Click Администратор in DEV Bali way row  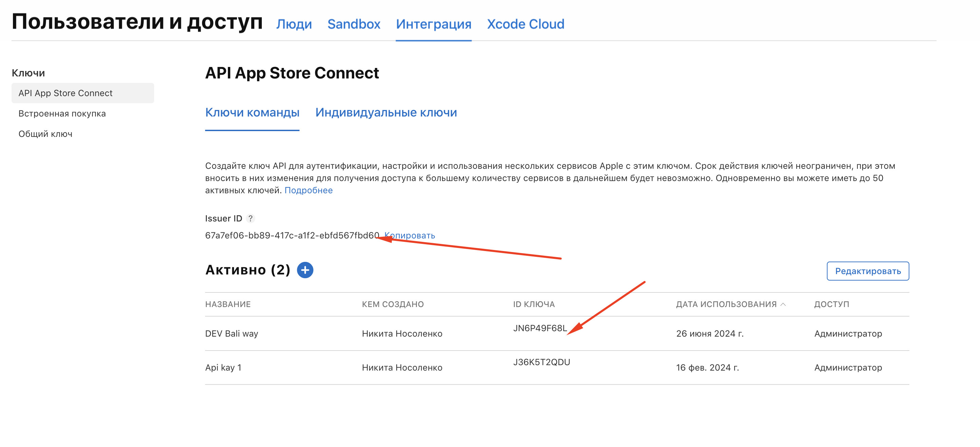tap(848, 334)
